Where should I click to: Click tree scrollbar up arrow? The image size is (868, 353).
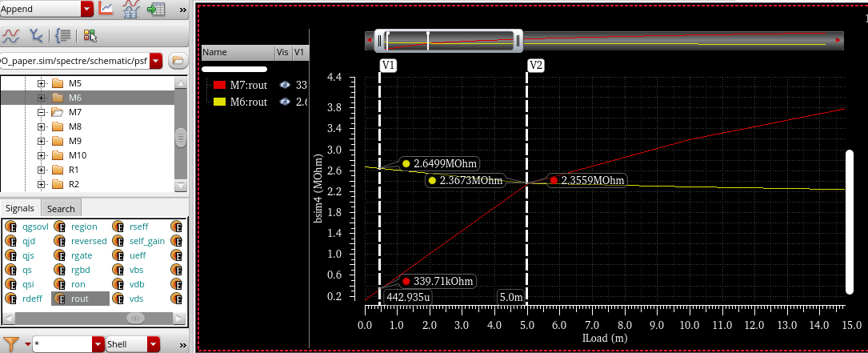pyautogui.click(x=181, y=82)
